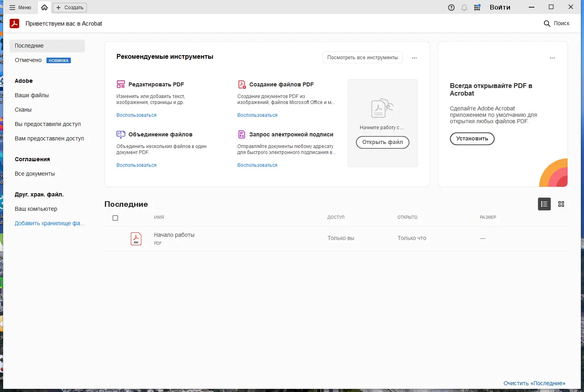The image size is (584, 392).
Task: Open the Редактировать PDF tool icon
Action: pyautogui.click(x=121, y=84)
